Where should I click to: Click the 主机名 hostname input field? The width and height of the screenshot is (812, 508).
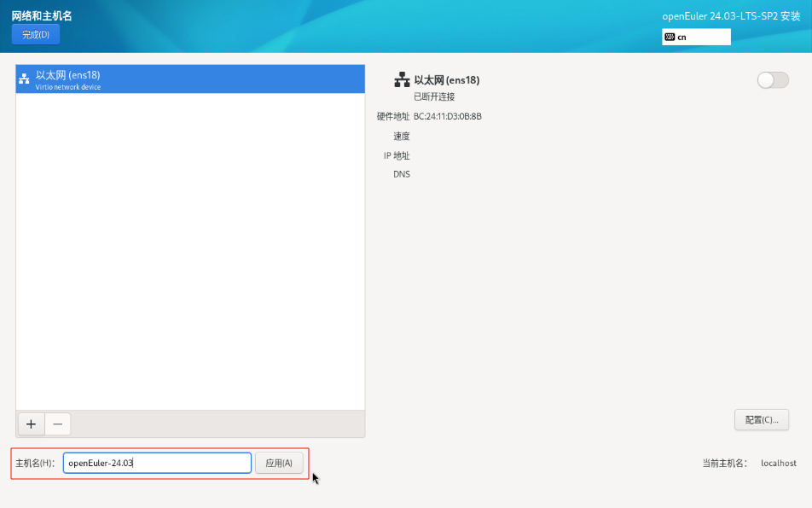point(157,463)
